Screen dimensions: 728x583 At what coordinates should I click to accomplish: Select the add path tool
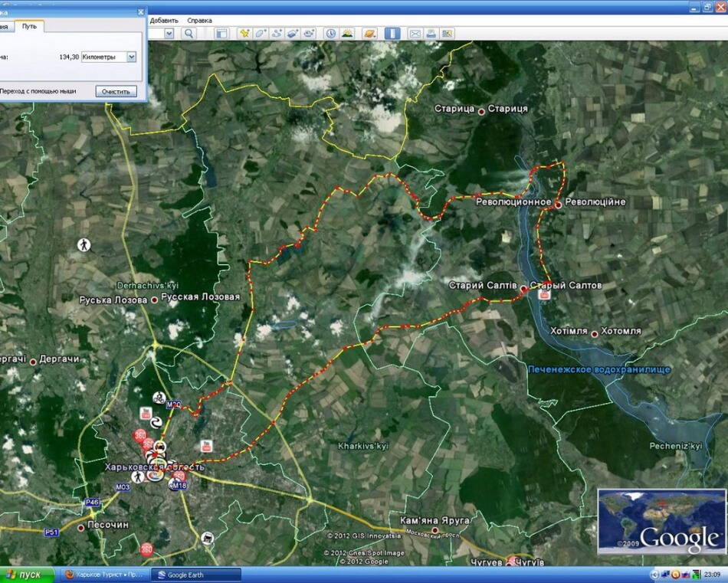(x=277, y=34)
